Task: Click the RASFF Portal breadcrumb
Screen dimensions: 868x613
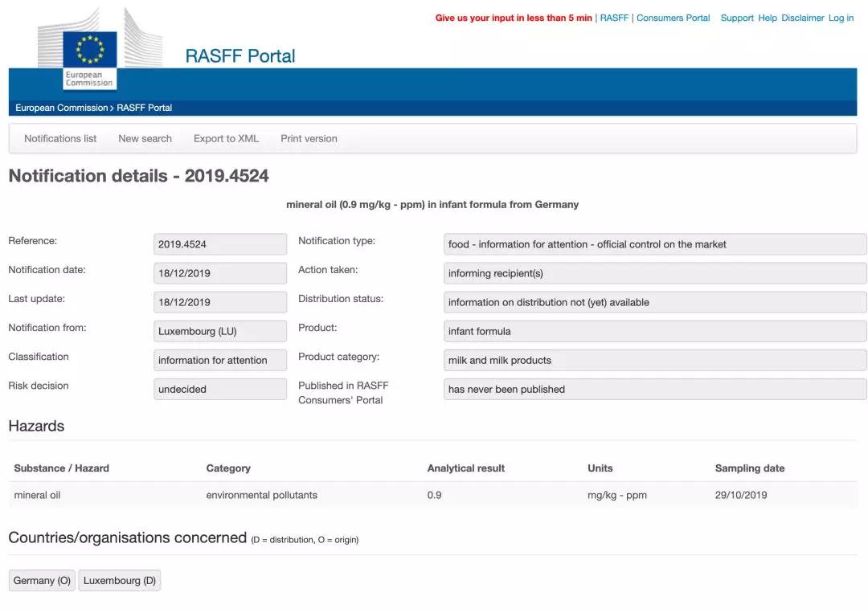Action: 144,108
